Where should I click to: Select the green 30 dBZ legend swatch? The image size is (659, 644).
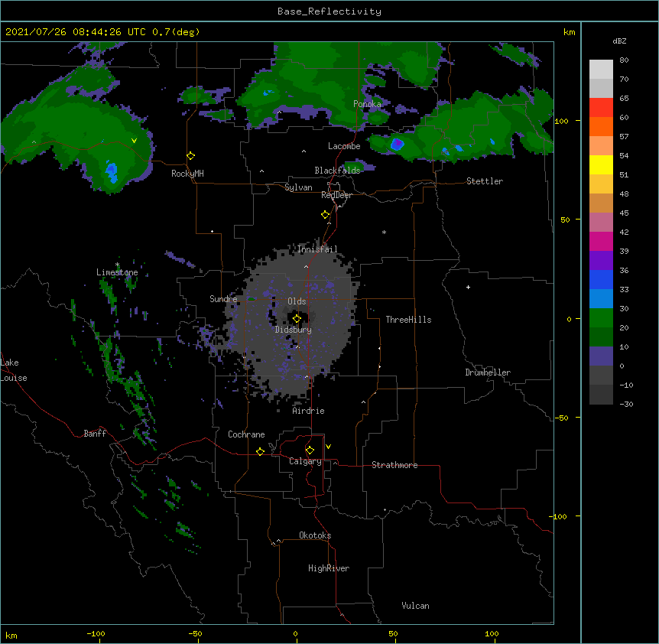tap(601, 318)
